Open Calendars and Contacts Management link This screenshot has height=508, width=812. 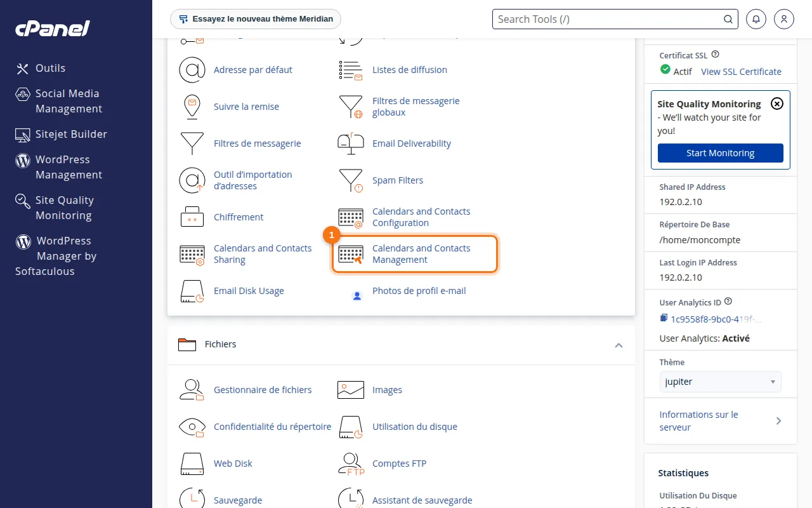pyautogui.click(x=421, y=254)
